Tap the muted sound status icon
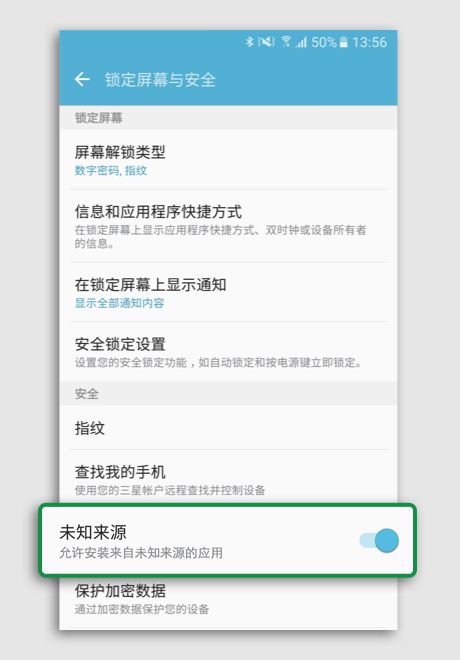Screen dimensions: 460x660 [266, 42]
